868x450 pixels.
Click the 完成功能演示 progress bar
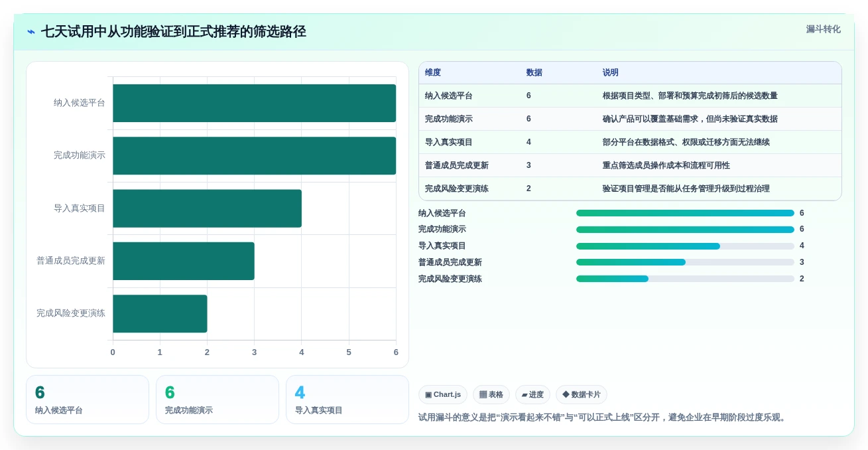click(685, 230)
